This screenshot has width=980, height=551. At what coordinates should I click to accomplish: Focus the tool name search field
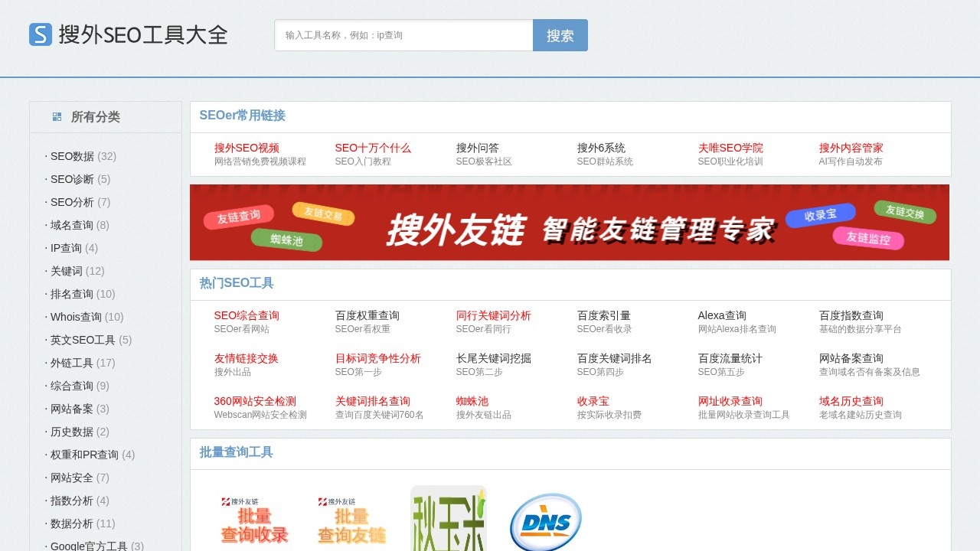[404, 35]
